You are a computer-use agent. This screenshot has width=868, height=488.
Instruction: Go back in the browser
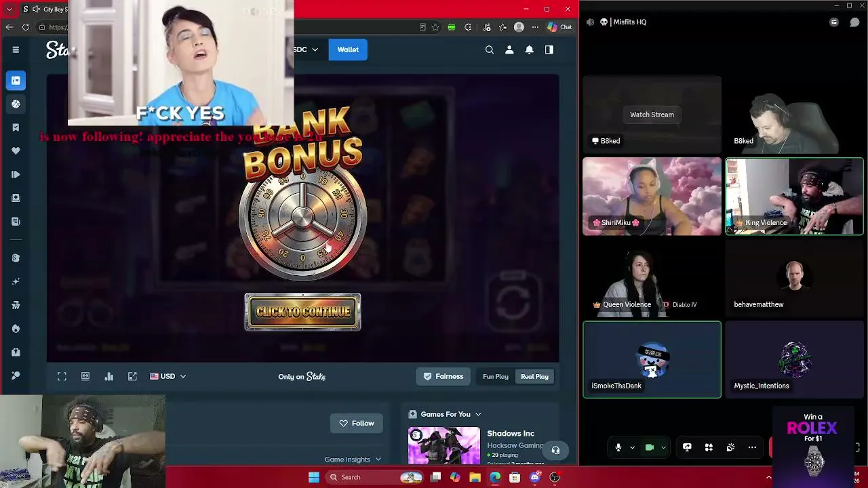pyautogui.click(x=9, y=27)
